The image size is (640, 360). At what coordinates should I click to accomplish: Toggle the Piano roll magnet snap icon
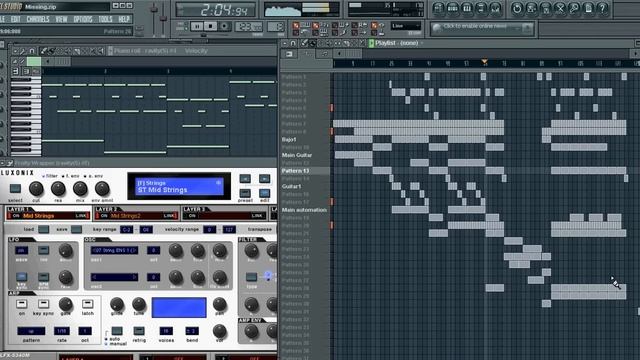[31, 51]
